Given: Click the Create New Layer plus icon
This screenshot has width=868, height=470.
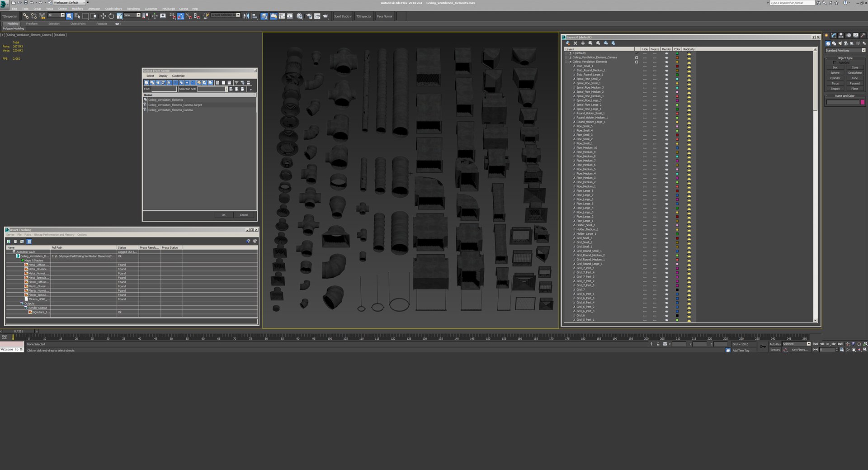Looking at the screenshot, I should [x=583, y=43].
